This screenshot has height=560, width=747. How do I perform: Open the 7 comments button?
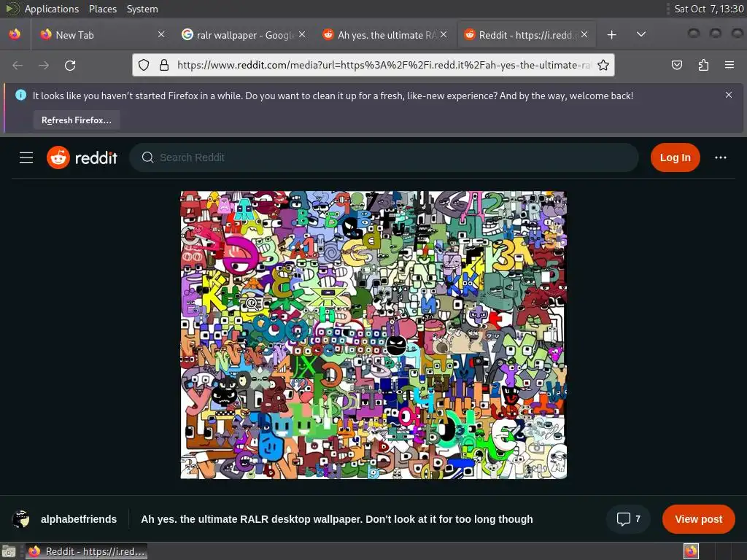point(628,519)
